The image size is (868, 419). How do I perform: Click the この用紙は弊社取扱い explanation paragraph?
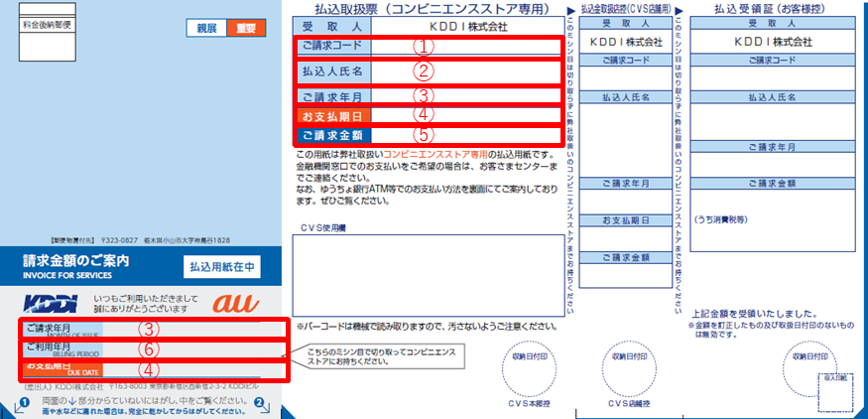[x=428, y=178]
